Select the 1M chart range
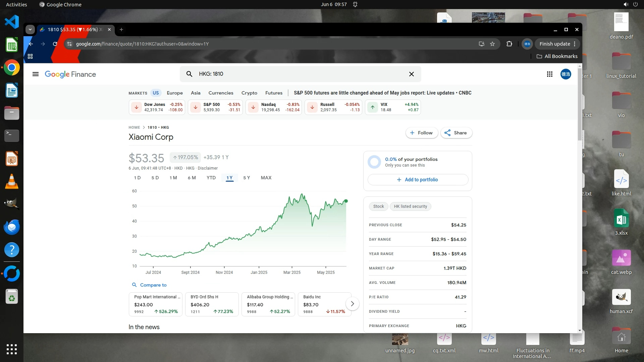The height and width of the screenshot is (362, 644). (x=173, y=178)
